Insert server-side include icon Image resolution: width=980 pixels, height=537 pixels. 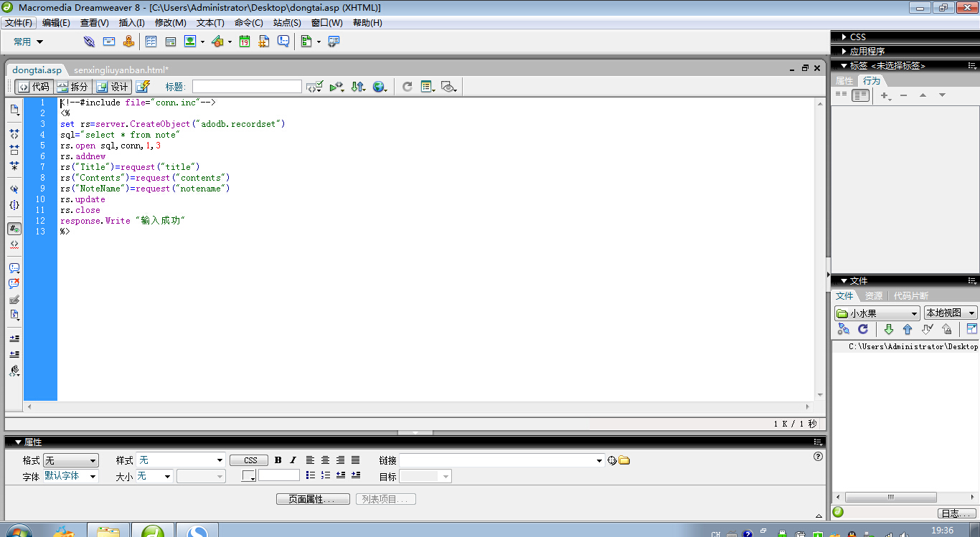point(264,42)
